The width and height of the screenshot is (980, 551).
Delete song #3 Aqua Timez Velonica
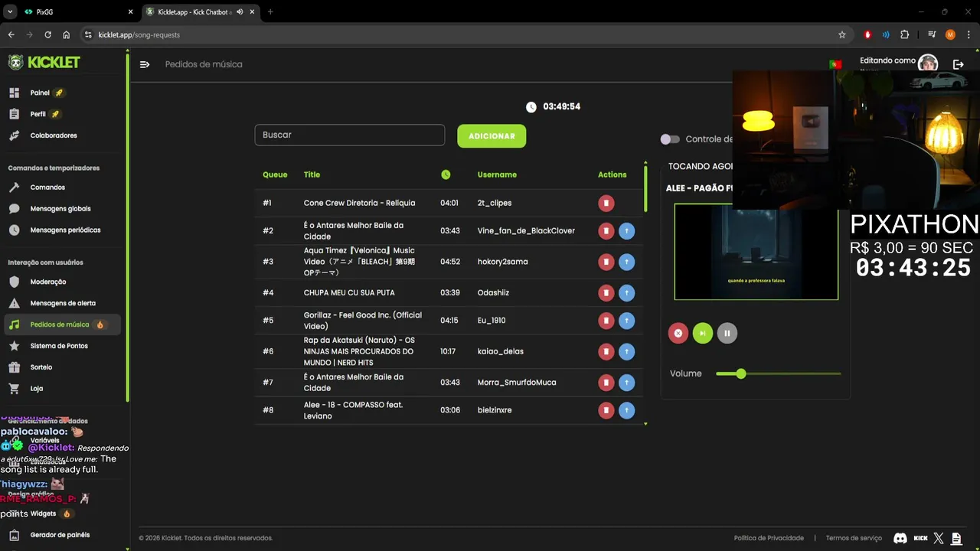pyautogui.click(x=606, y=262)
